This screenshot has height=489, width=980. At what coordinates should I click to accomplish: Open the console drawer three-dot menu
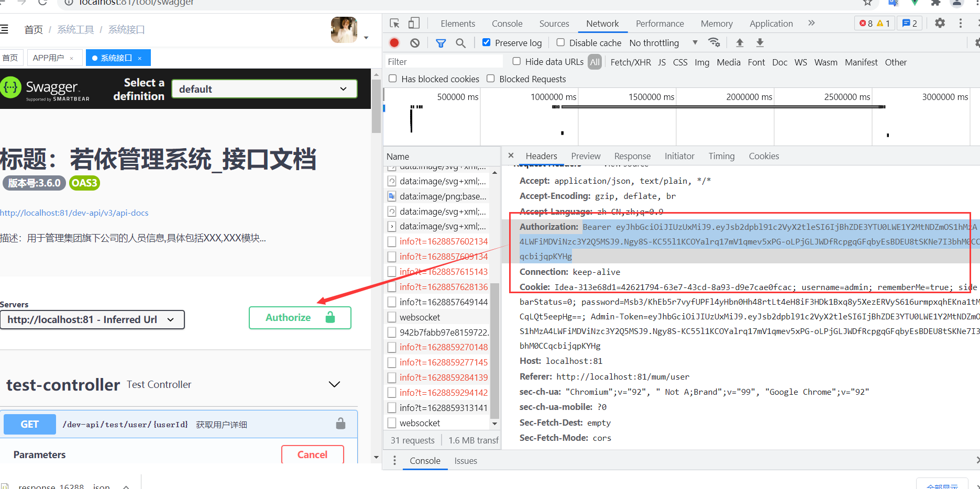coord(394,461)
